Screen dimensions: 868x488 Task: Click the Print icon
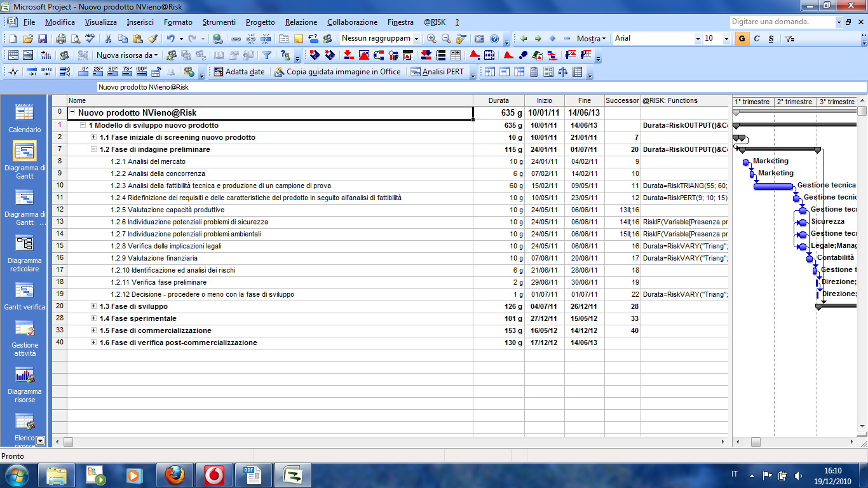coord(61,39)
